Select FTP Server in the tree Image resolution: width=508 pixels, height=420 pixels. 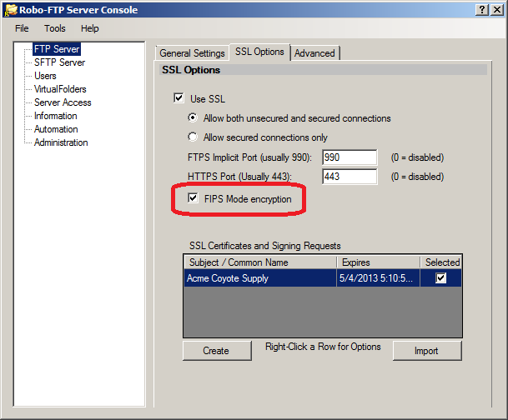coord(57,49)
